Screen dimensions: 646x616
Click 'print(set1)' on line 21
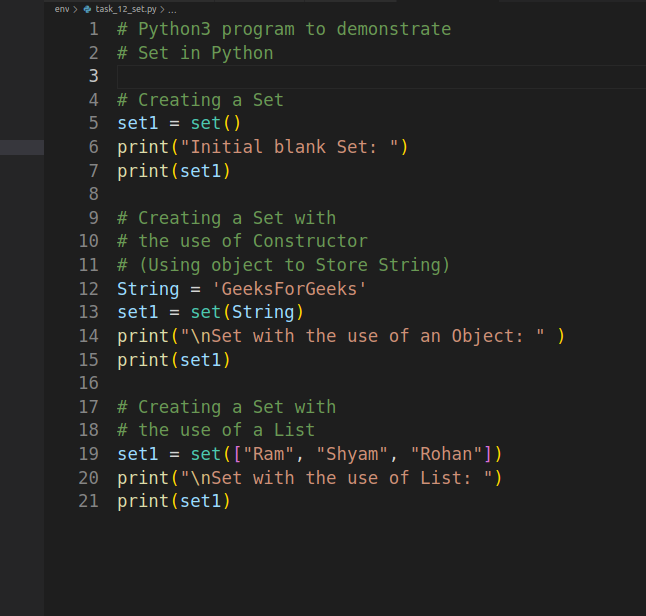coord(174,501)
